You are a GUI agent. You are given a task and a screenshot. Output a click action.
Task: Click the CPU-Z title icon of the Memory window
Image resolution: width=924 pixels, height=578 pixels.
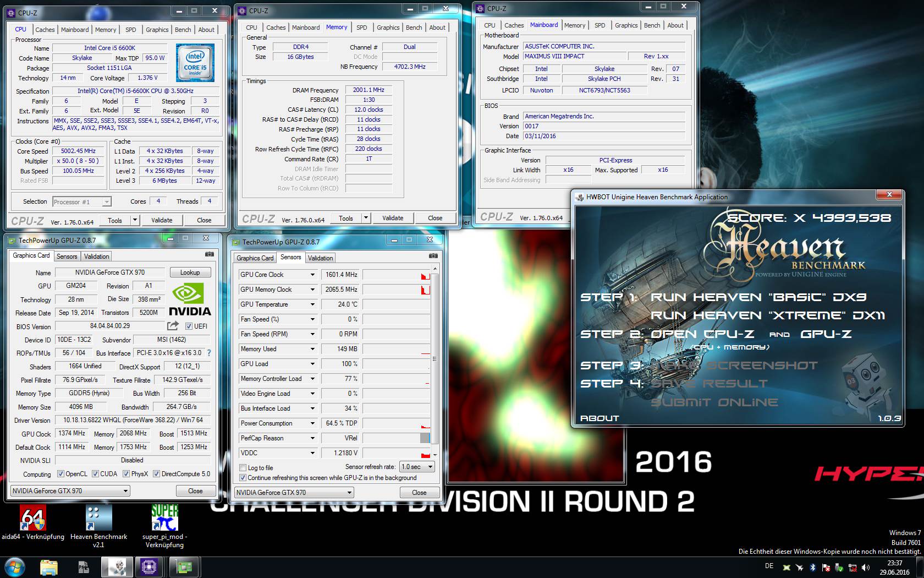(243, 10)
